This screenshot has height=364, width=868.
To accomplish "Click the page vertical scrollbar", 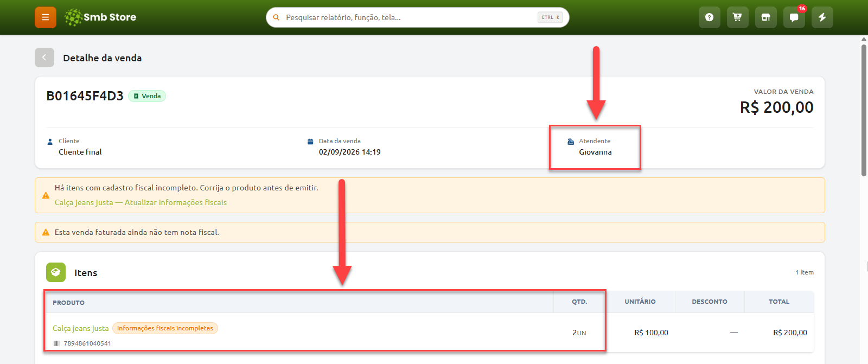I will 864,111.
